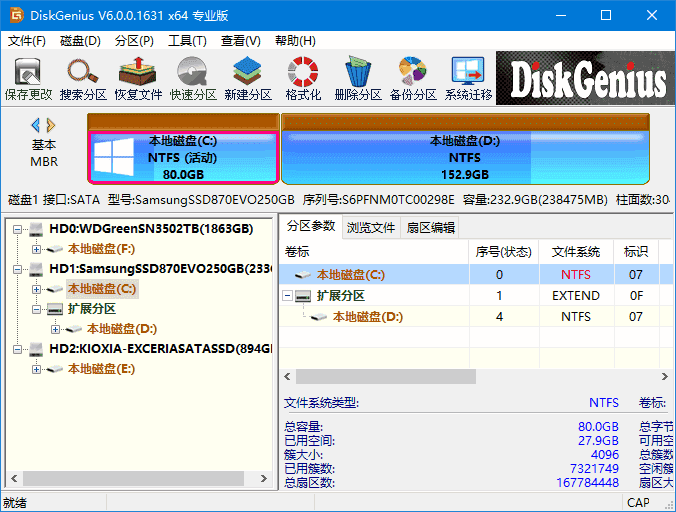Open the 搜索分区 (Search Partitions) tool
This screenshot has height=512, width=676.
coord(83,78)
